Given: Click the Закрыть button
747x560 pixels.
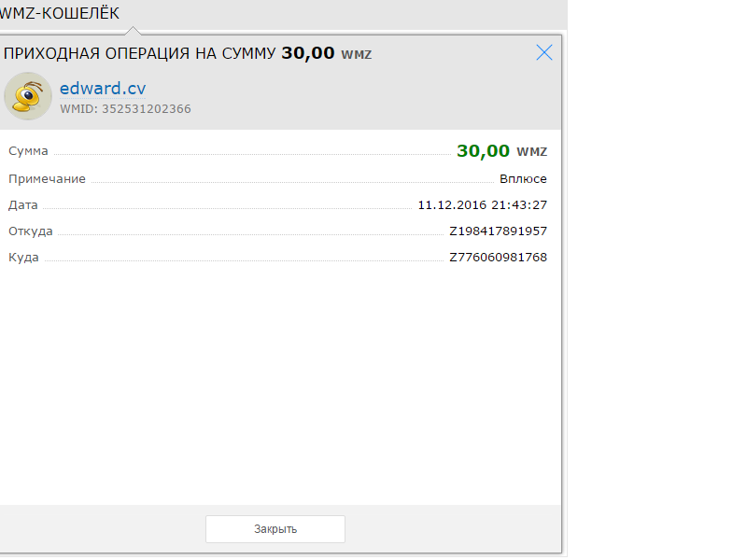Looking at the screenshot, I should pyautogui.click(x=275, y=529).
